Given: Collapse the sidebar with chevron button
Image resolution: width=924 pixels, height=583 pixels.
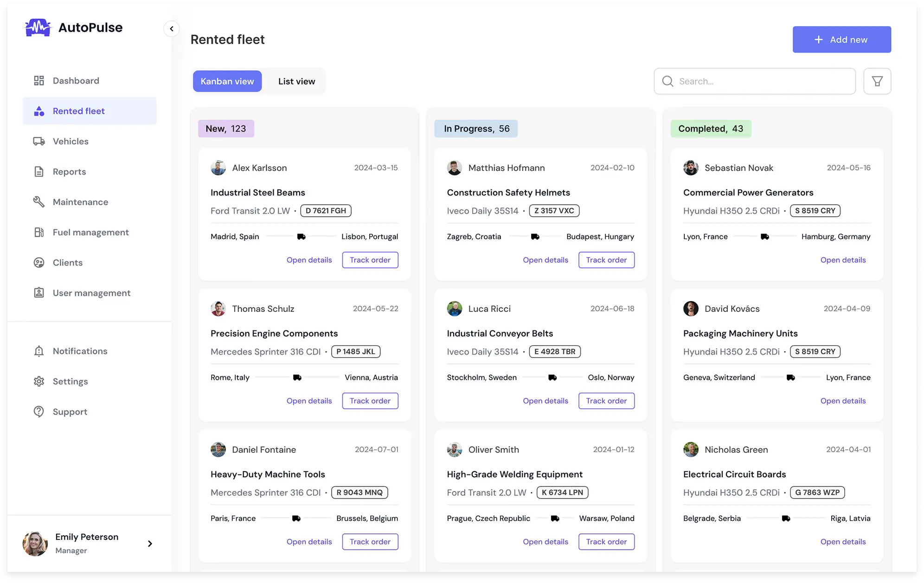Looking at the screenshot, I should point(172,29).
